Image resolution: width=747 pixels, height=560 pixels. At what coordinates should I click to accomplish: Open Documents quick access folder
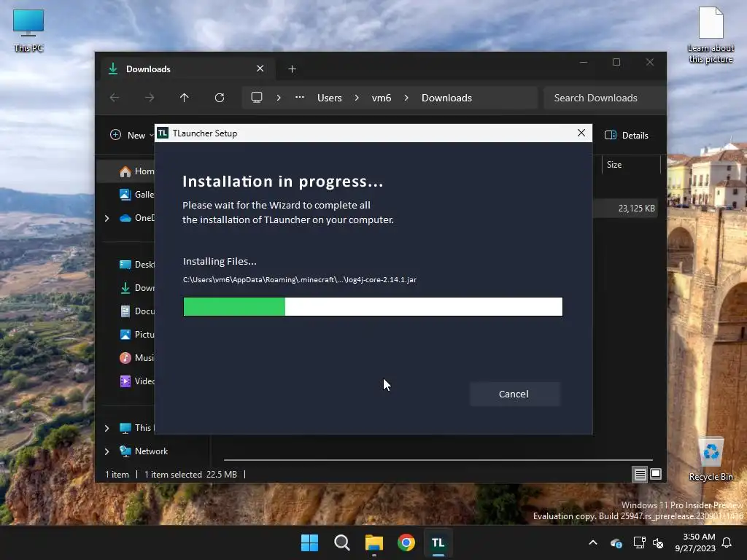click(136, 311)
